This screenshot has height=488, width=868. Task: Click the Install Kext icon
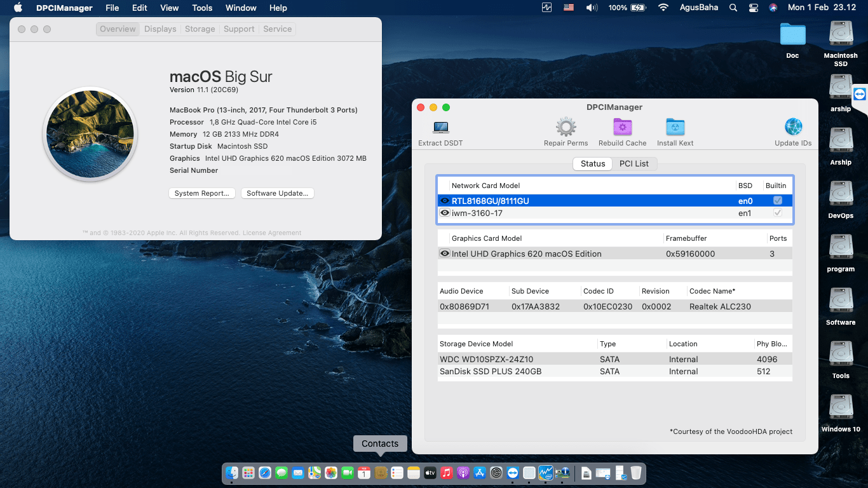675,127
